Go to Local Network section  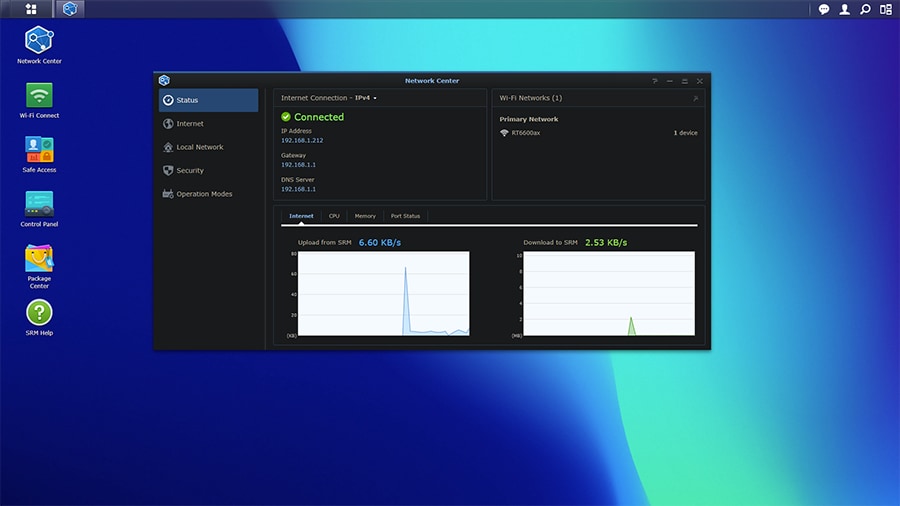point(199,147)
